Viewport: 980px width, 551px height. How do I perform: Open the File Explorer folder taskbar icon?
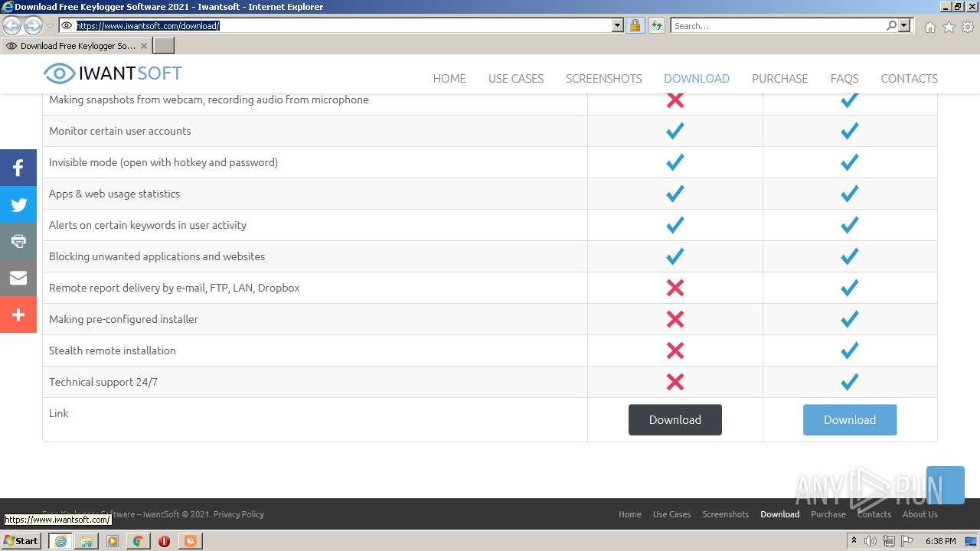coord(87,541)
